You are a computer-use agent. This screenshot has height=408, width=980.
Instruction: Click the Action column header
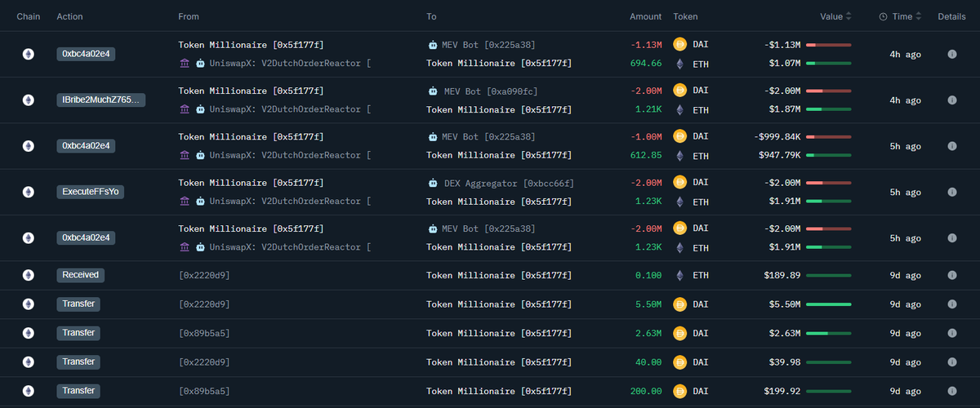[x=69, y=16]
